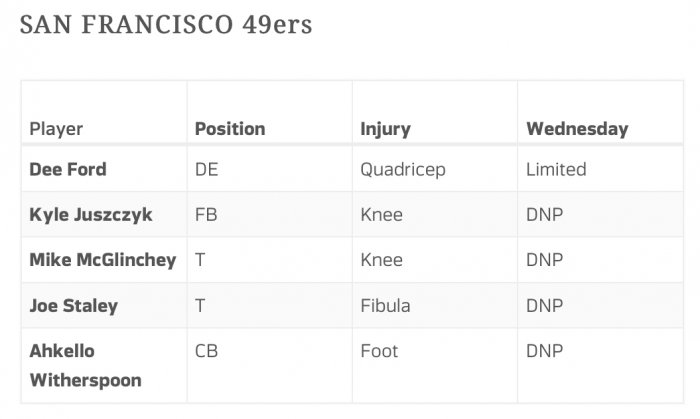The height and width of the screenshot is (419, 700).
Task: Click the Wednesday column header
Action: point(577,129)
